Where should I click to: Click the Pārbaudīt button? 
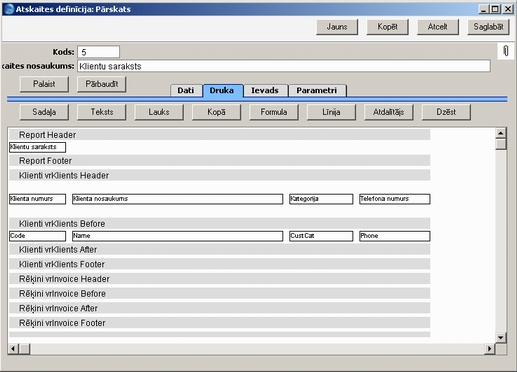click(102, 84)
